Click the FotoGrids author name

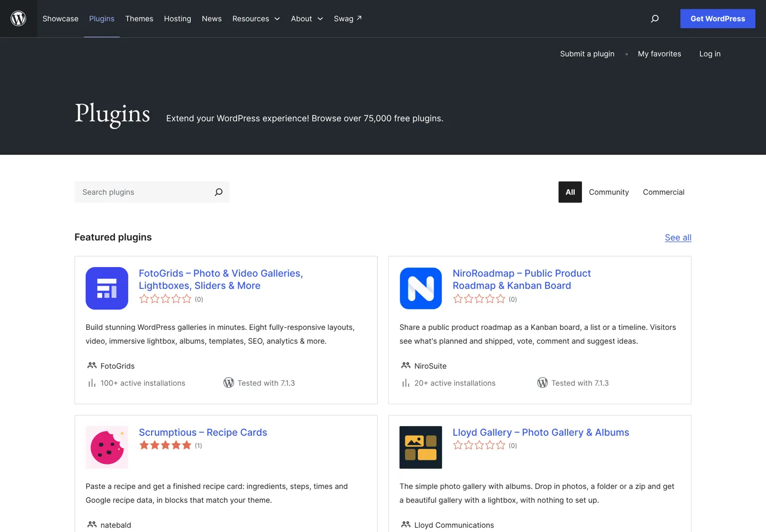pos(118,366)
